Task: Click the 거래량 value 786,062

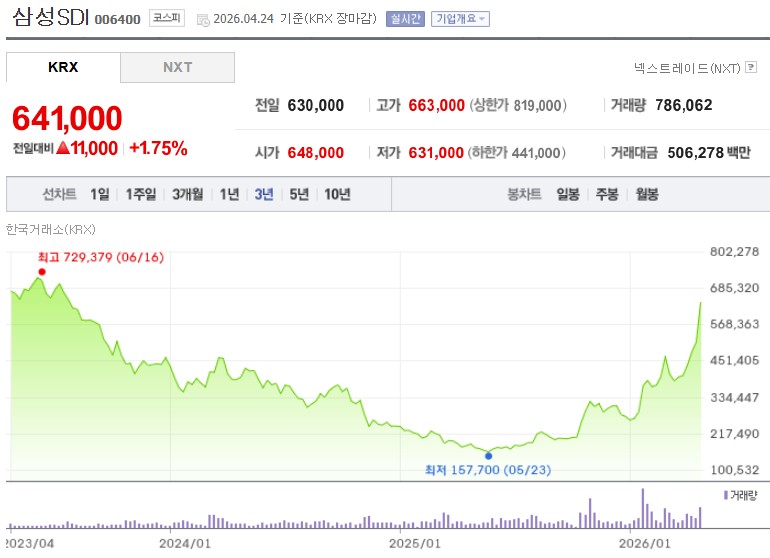Action: click(x=684, y=105)
